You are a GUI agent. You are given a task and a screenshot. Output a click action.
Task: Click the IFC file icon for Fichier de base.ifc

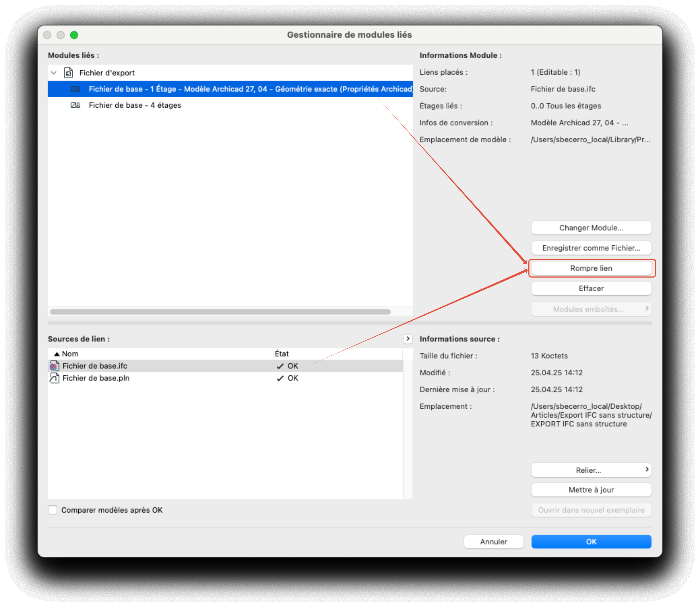click(x=54, y=366)
